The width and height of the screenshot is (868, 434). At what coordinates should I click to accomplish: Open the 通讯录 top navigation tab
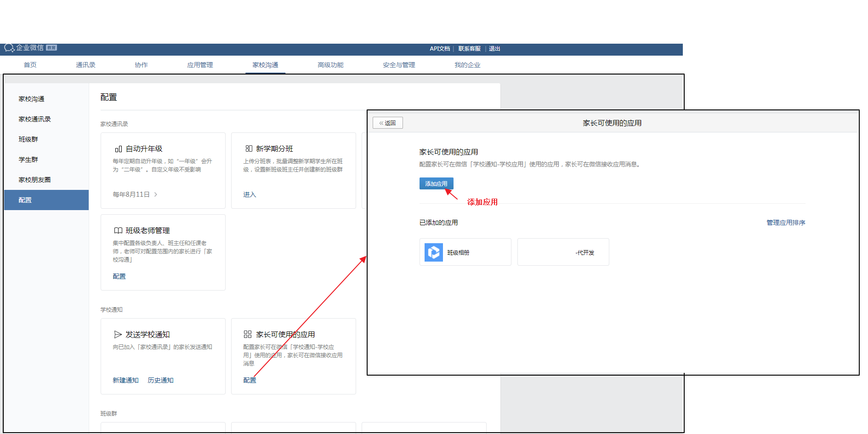(x=85, y=65)
